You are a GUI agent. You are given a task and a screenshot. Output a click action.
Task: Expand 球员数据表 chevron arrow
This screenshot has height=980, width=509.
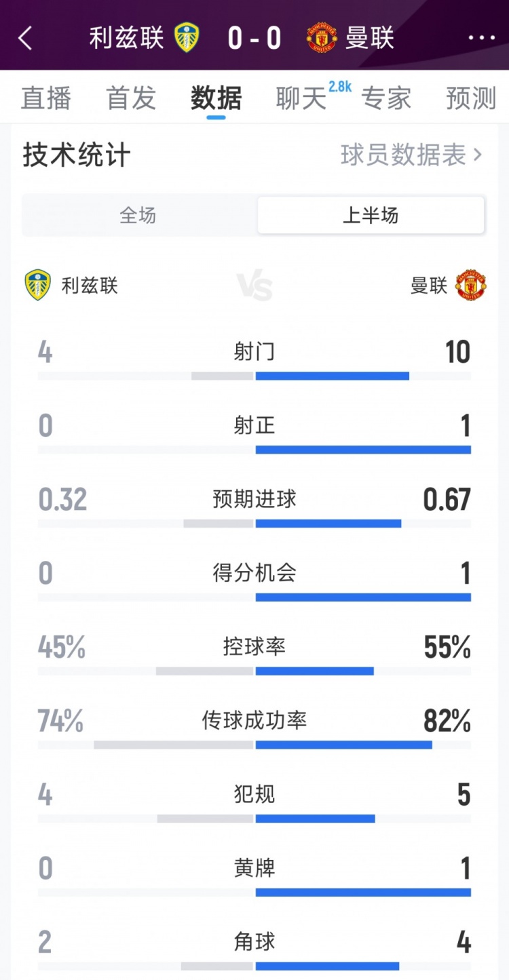pyautogui.click(x=478, y=155)
